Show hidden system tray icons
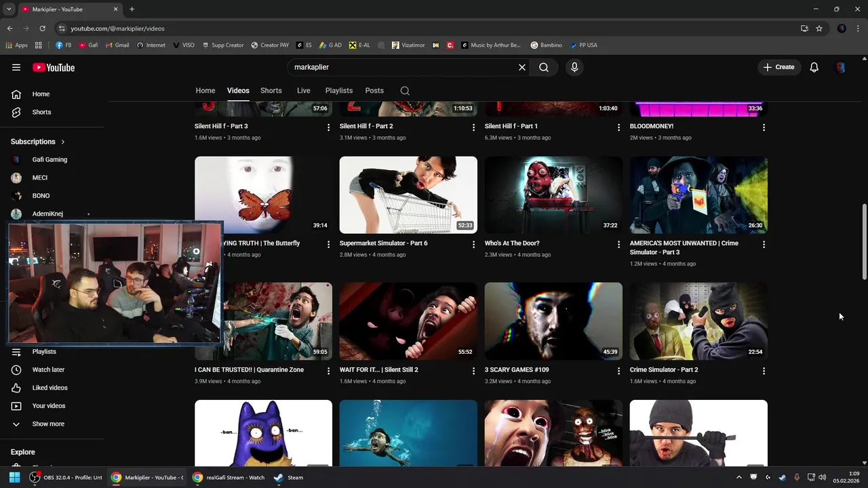 click(738, 477)
